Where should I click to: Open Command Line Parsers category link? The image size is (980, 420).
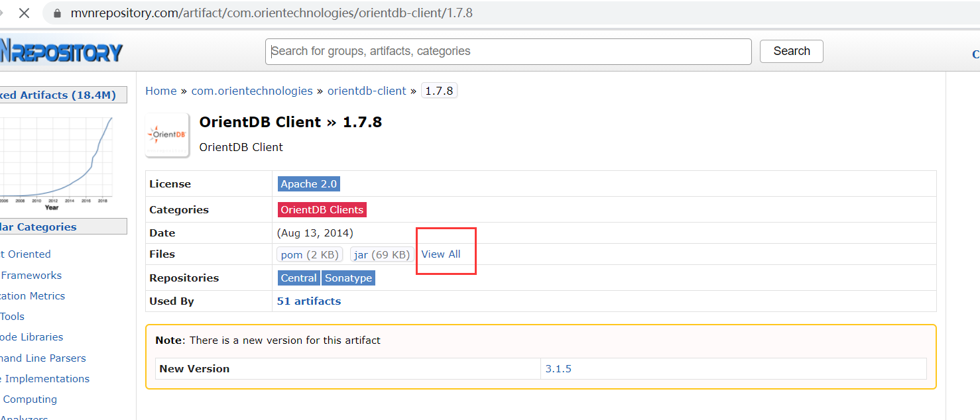click(x=43, y=358)
